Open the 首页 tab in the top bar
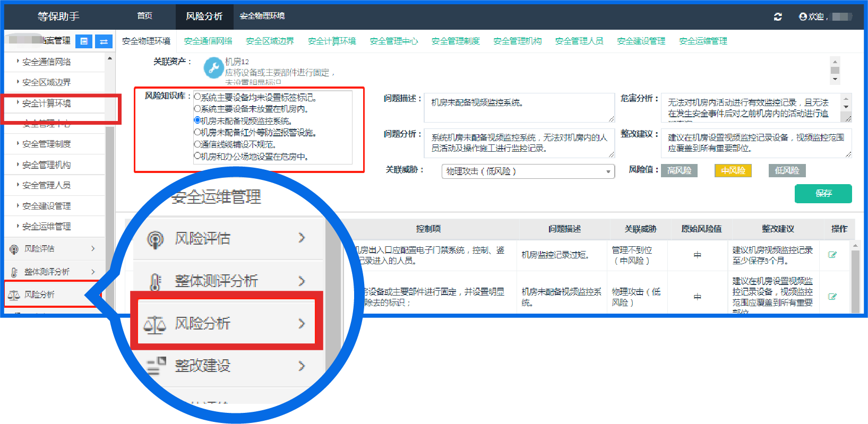The image size is (868, 424). coord(145,16)
